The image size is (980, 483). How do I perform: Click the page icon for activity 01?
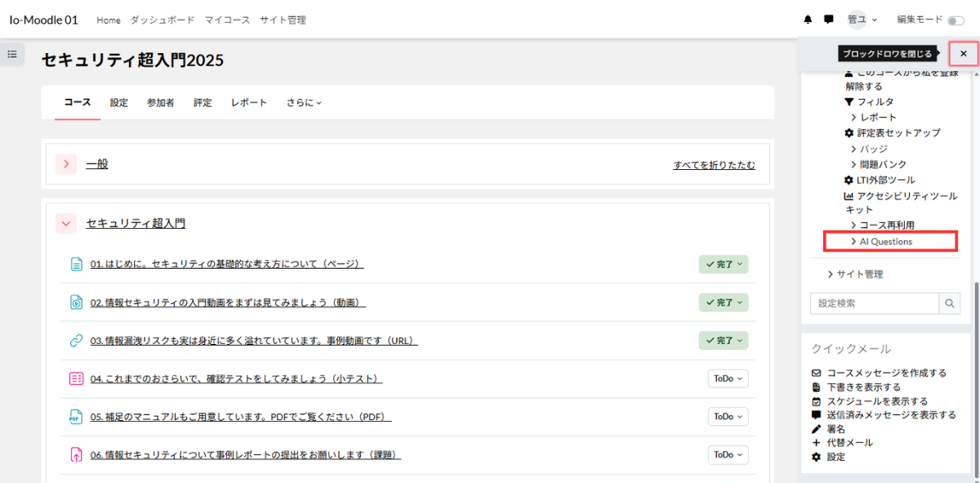(x=76, y=264)
